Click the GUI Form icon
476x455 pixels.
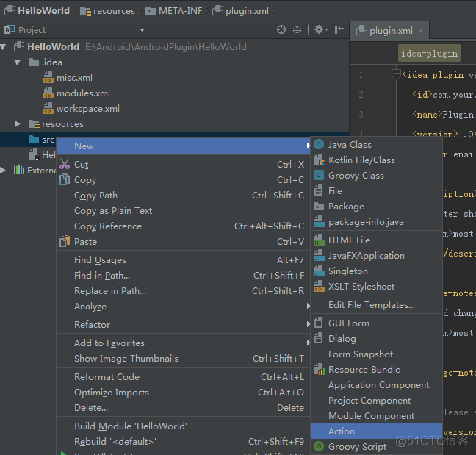click(319, 323)
